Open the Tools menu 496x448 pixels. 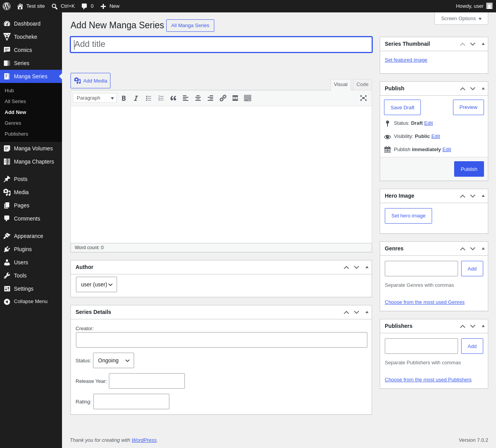tap(31, 276)
